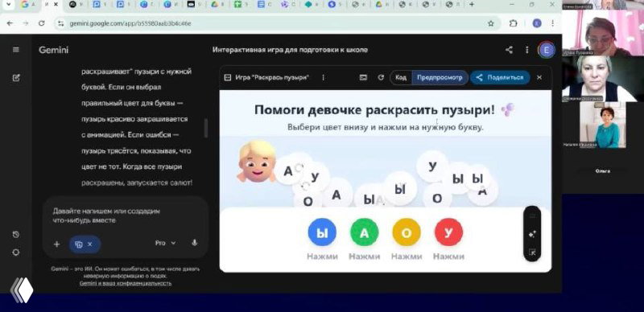
Task: Click the Gemini logo text
Action: click(53, 50)
